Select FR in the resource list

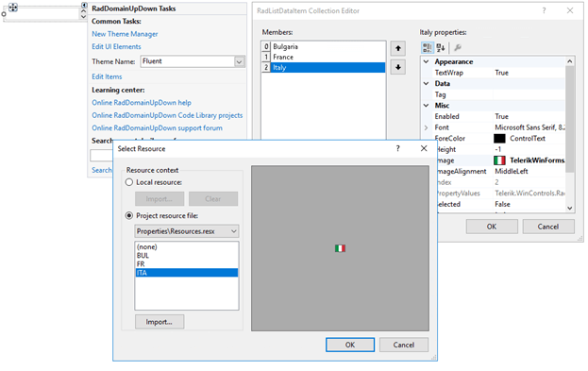tap(186, 264)
